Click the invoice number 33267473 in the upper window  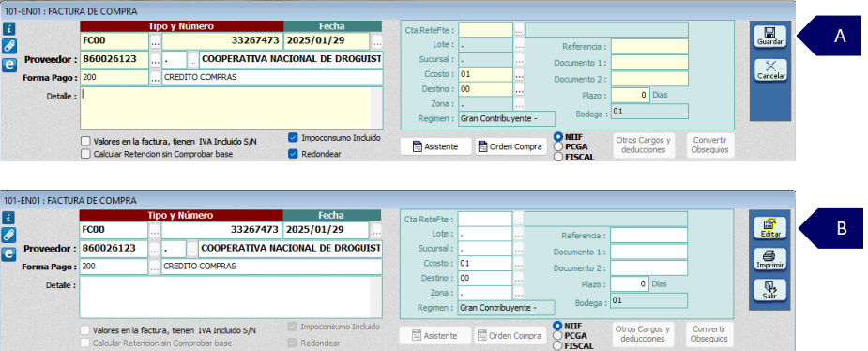click(x=222, y=41)
